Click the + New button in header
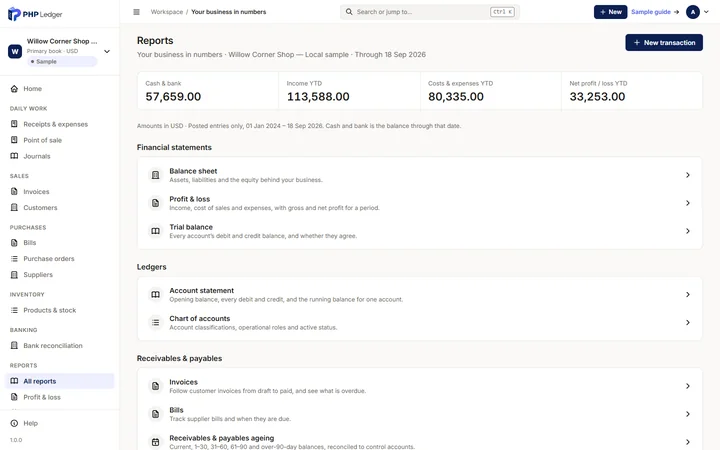 (x=610, y=12)
